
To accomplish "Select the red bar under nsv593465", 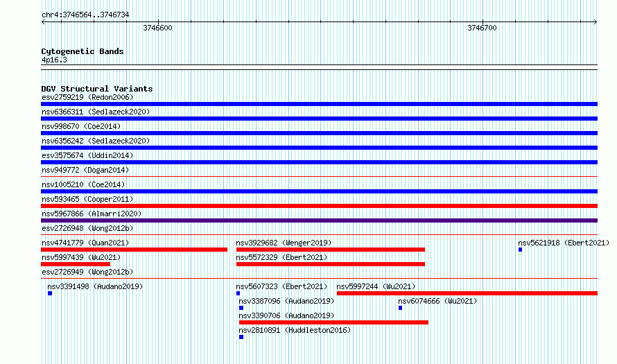I will point(319,206).
